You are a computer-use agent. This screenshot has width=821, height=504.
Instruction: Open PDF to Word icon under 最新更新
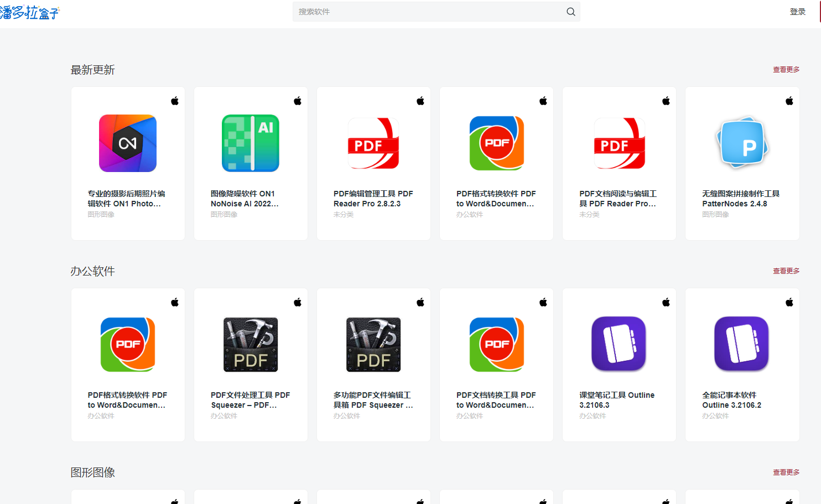tap(496, 143)
